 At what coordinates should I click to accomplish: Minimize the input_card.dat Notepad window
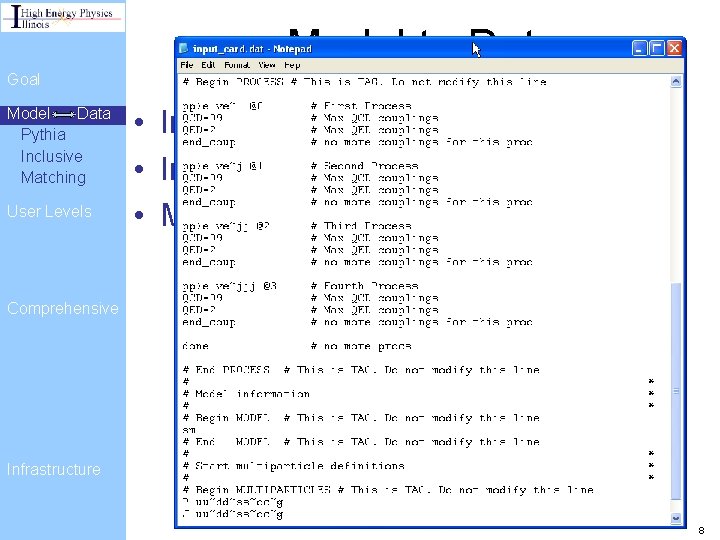pos(639,48)
